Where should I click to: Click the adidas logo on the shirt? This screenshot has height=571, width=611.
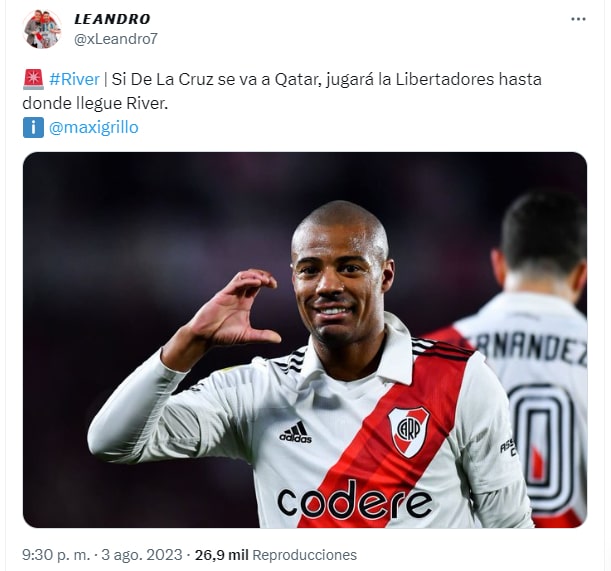tap(296, 432)
